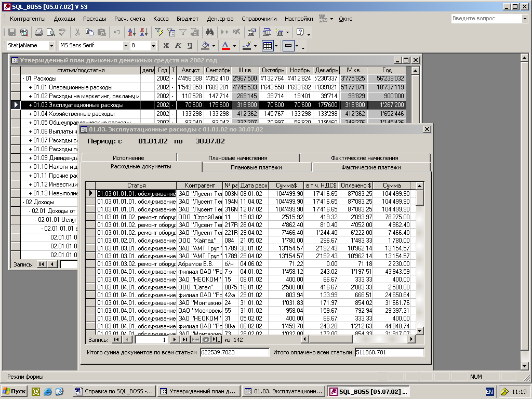The width and height of the screenshot is (532, 399).
Task: Open the Бюджет menu
Action: coord(188,19)
